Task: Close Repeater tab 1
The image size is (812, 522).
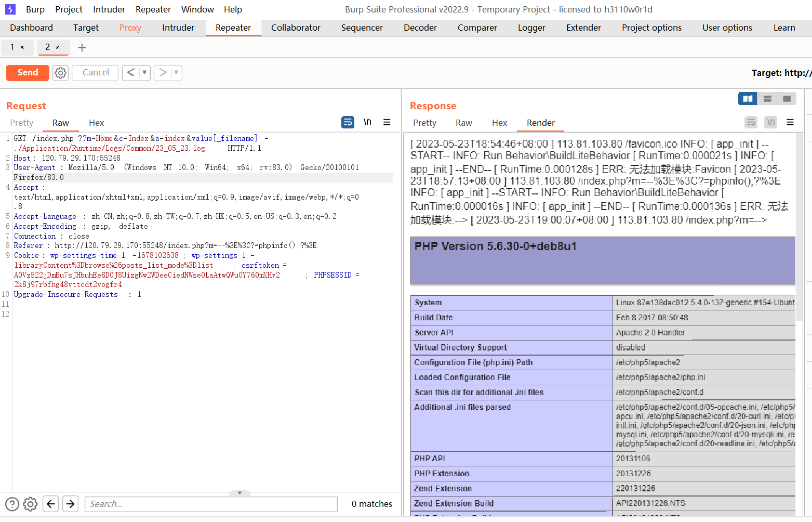Action: (22, 47)
